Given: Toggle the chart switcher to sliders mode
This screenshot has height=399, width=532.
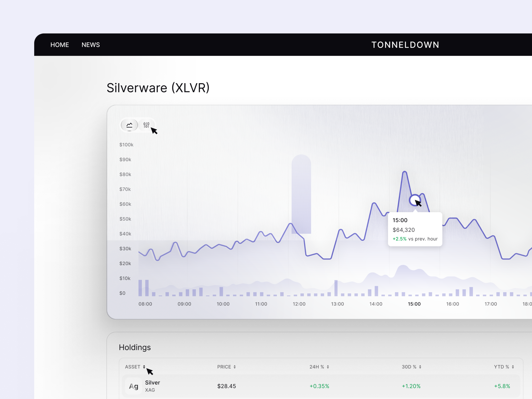Looking at the screenshot, I should pyautogui.click(x=146, y=125).
